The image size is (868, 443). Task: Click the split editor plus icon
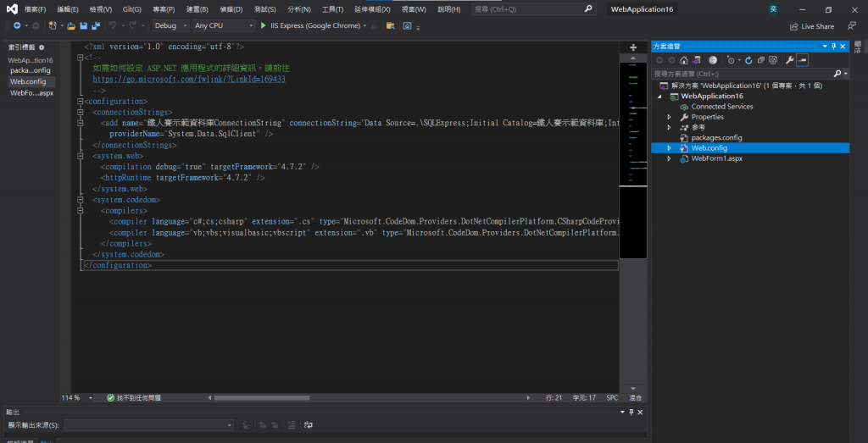[x=633, y=47]
